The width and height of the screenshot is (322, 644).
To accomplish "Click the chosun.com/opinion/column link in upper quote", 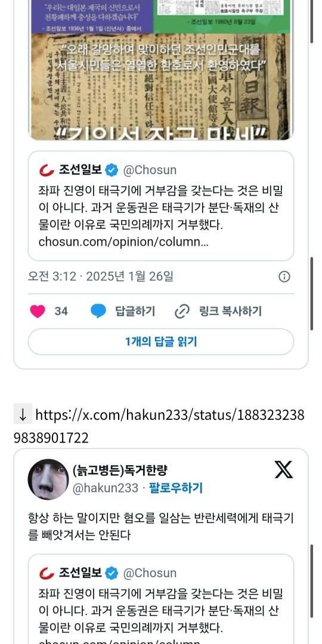I will coord(123,242).
